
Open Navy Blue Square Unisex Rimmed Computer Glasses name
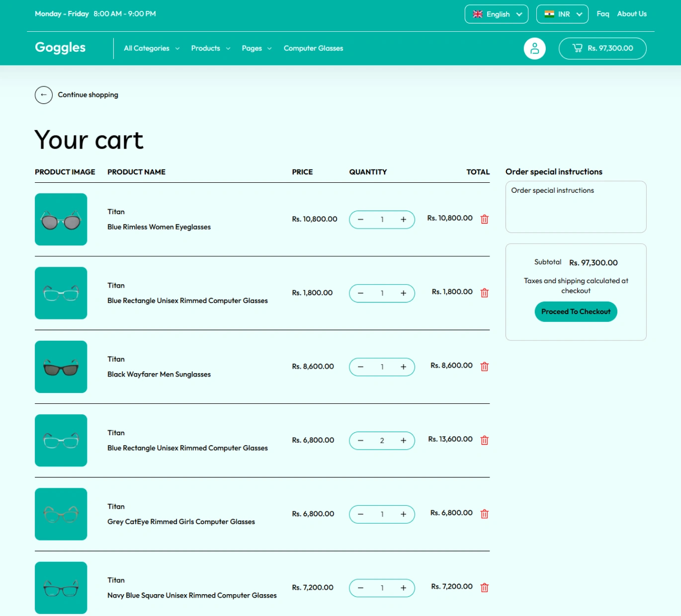pos(192,596)
